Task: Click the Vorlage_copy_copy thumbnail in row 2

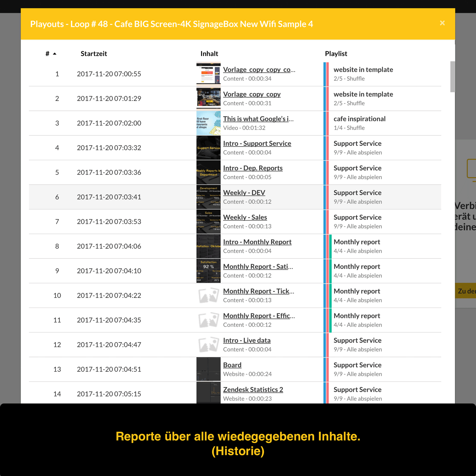Action: tap(208, 99)
